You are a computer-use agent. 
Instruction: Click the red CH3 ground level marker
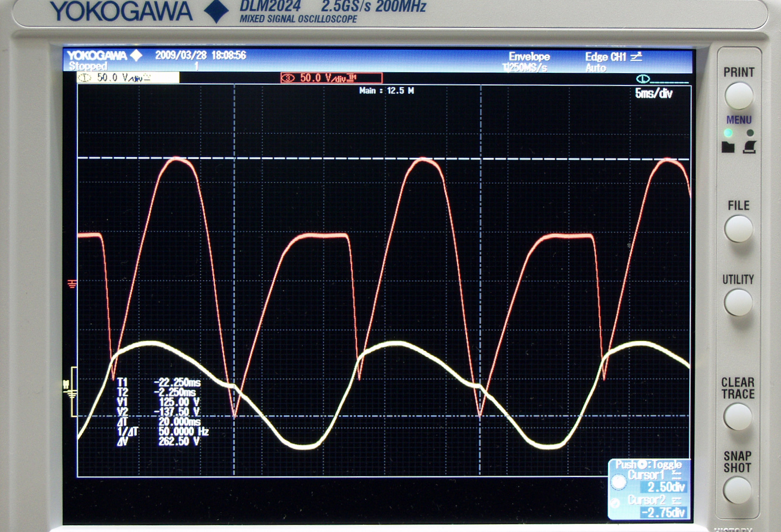pos(72,284)
